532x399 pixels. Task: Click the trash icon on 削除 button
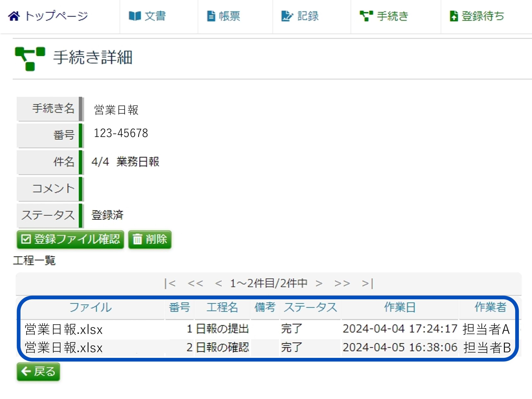click(138, 239)
